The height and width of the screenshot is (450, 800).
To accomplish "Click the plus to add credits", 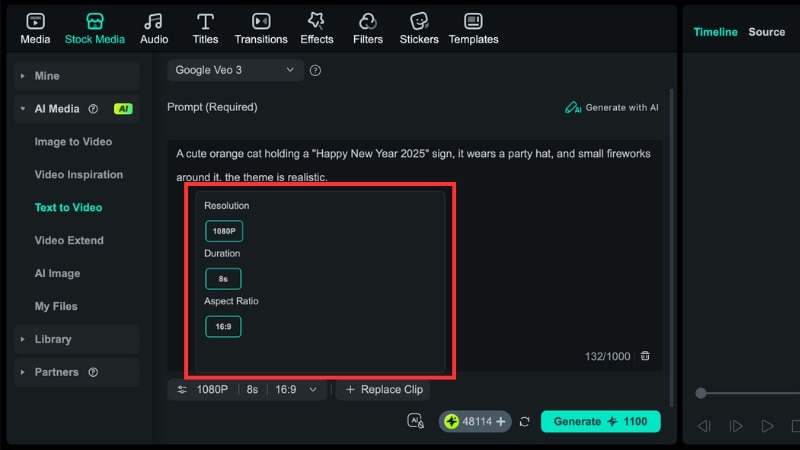I will pos(501,421).
